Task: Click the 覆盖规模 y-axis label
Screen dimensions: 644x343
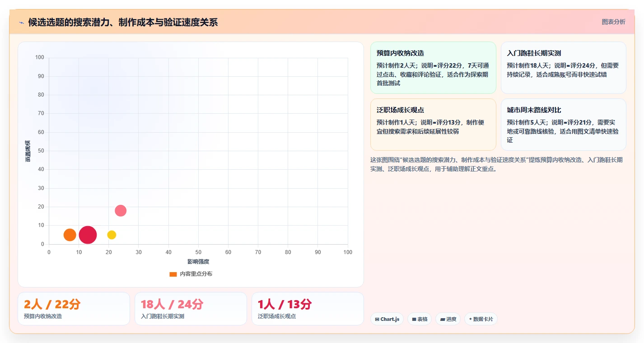Action: pyautogui.click(x=28, y=151)
